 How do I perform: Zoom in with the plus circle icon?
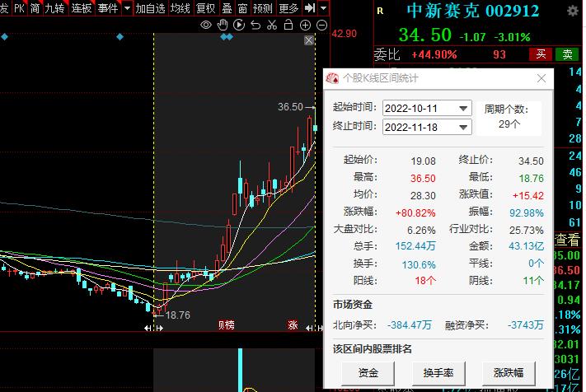point(304,26)
